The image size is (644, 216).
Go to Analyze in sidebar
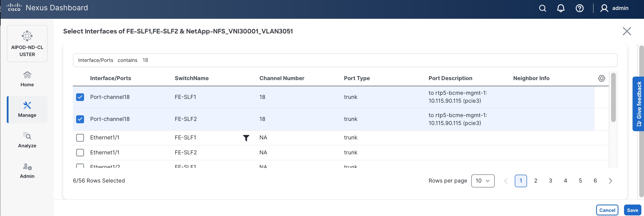pos(27,140)
